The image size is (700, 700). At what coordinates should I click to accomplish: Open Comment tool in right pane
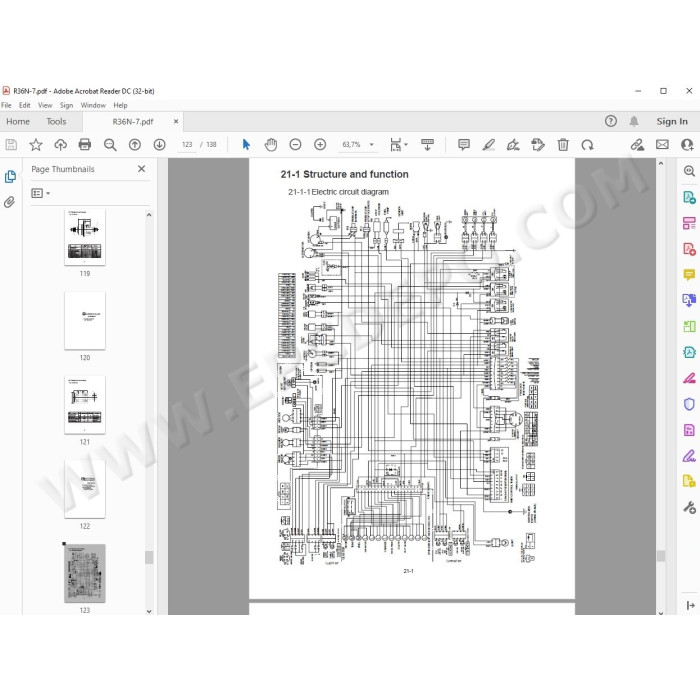(689, 275)
